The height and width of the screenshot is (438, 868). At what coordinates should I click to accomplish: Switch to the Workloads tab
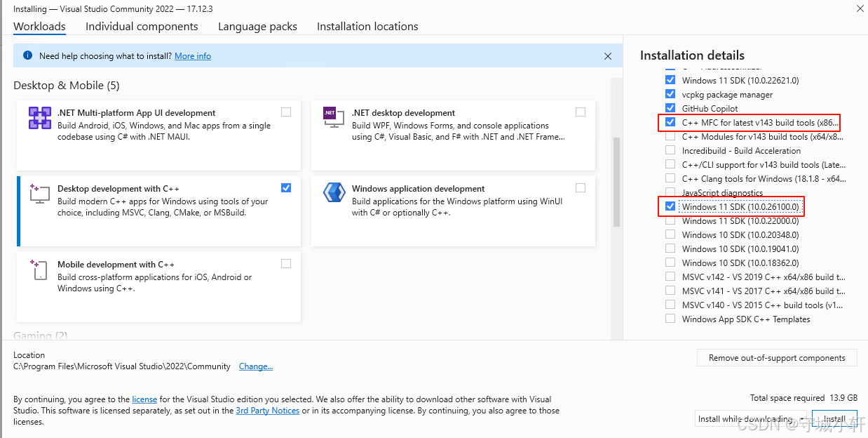pos(39,26)
